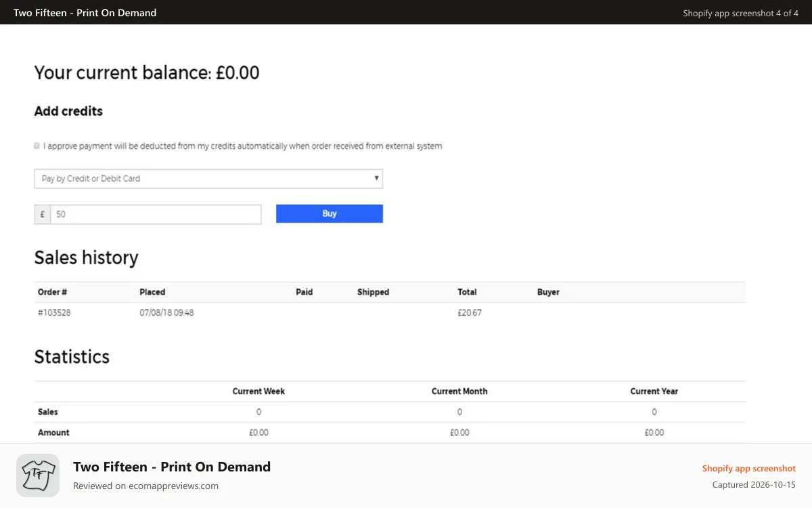Click the blue Buy button
This screenshot has width=812, height=508.
[330, 213]
